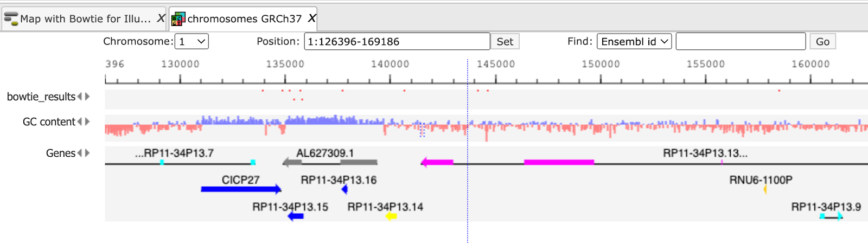This screenshot has width=868, height=243.
Task: Collapse Genes track with left arrow
Action: (80, 153)
